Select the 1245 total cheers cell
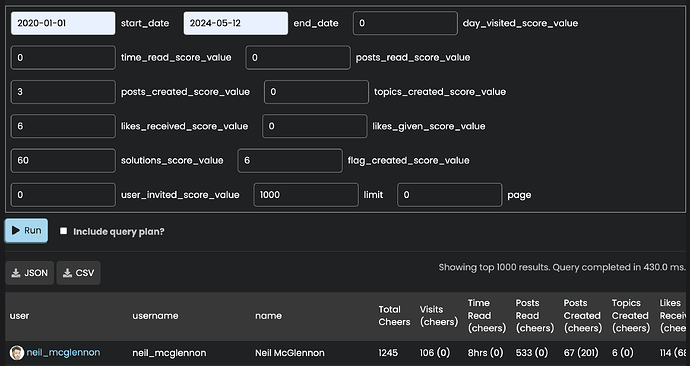This screenshot has height=366, width=690. click(388, 353)
